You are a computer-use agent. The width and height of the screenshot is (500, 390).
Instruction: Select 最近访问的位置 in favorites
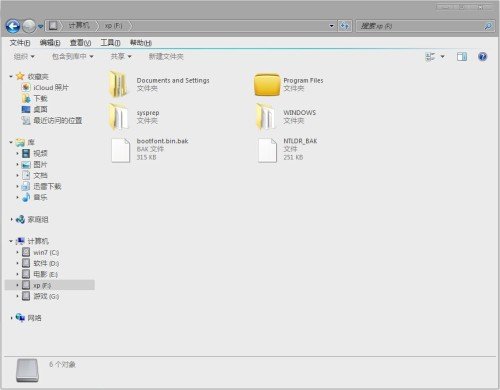click(58, 120)
